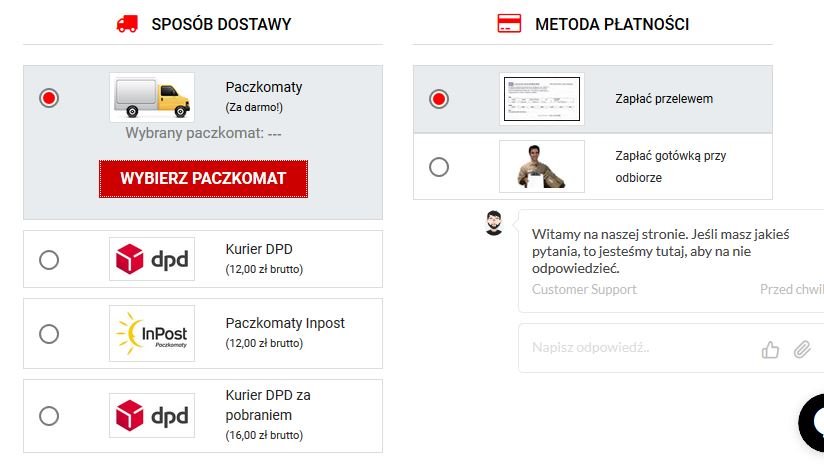Click the customer support avatar icon
Screen dimensions: 824x465
(494, 224)
